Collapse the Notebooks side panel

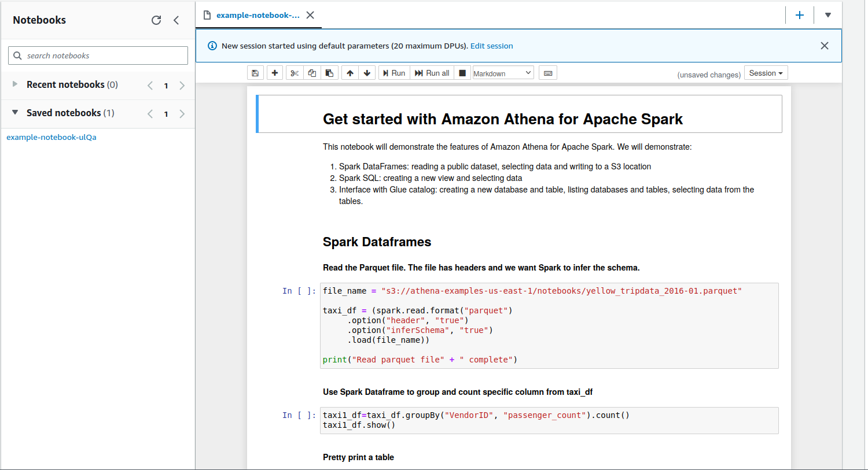[176, 20]
